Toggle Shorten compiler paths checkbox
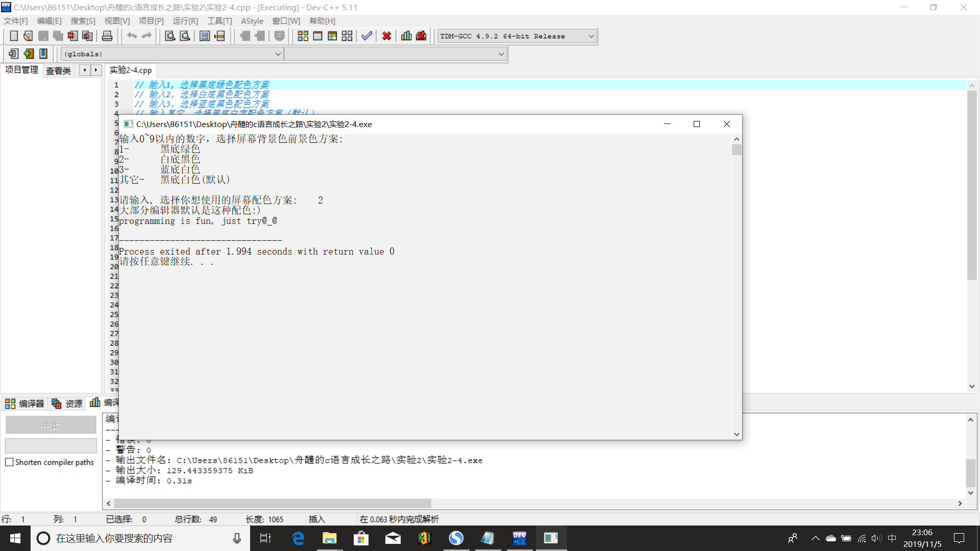This screenshot has height=551, width=980. (9, 462)
